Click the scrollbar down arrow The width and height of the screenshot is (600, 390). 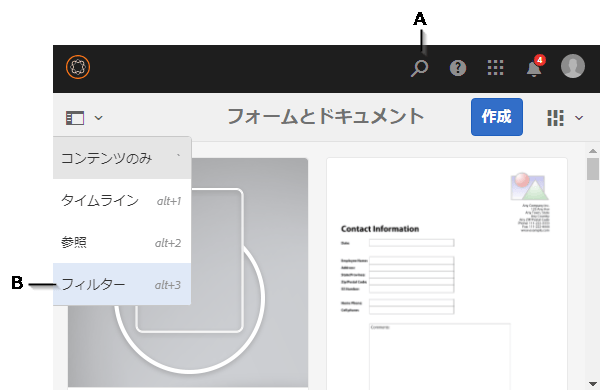point(593,383)
